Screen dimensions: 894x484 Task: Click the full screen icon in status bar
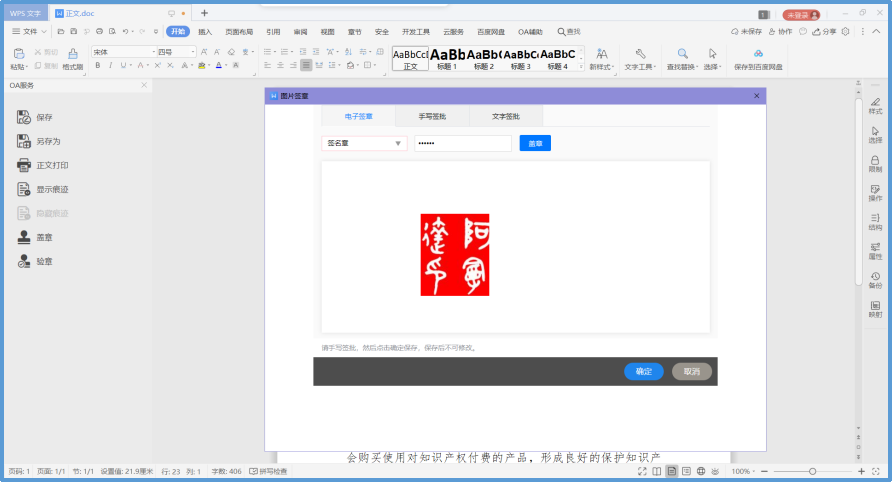pyautogui.click(x=643, y=471)
